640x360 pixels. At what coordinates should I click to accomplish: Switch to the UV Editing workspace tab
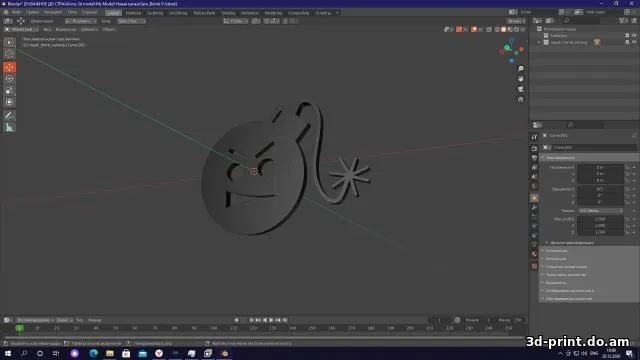[x=178, y=13]
